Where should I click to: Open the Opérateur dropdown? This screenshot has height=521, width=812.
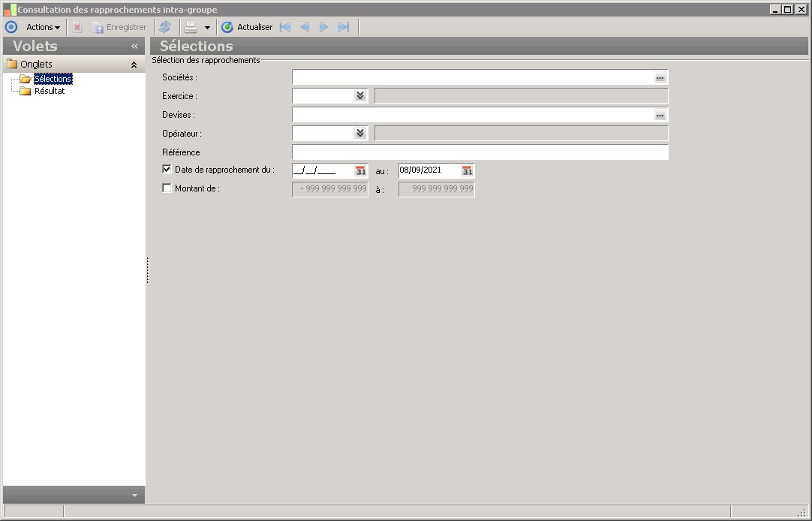360,134
